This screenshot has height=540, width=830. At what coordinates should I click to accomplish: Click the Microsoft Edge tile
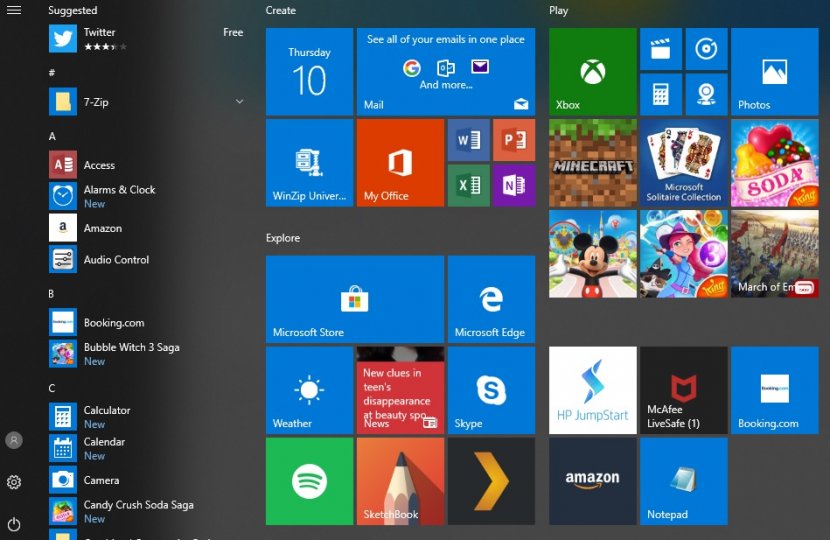click(x=491, y=299)
